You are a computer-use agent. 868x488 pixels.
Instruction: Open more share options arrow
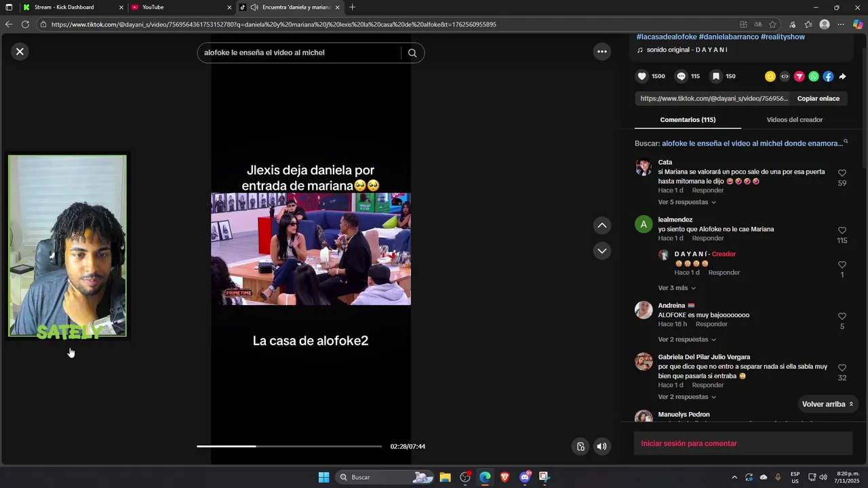pos(842,77)
